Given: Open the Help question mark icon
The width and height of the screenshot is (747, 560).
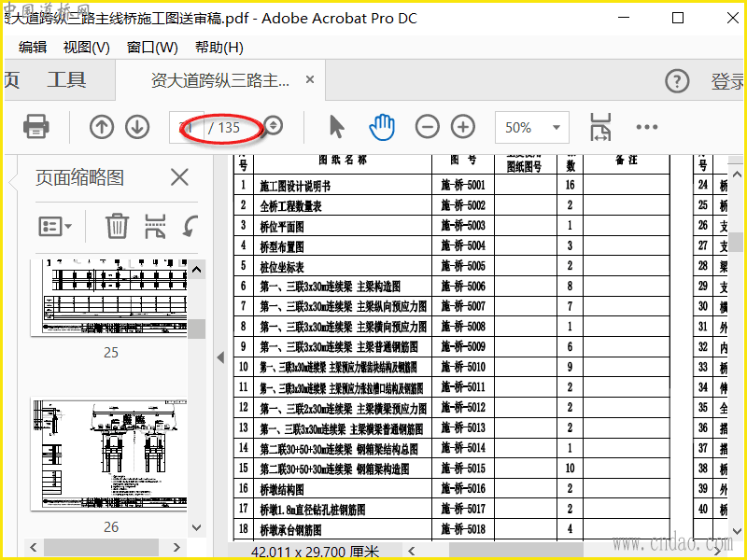Looking at the screenshot, I should click(677, 81).
